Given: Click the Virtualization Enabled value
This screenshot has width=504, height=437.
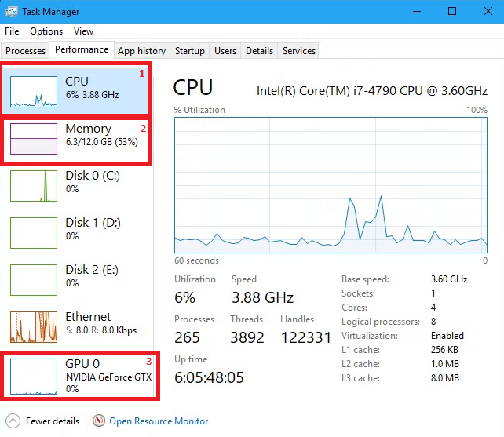Looking at the screenshot, I should 447,336.
